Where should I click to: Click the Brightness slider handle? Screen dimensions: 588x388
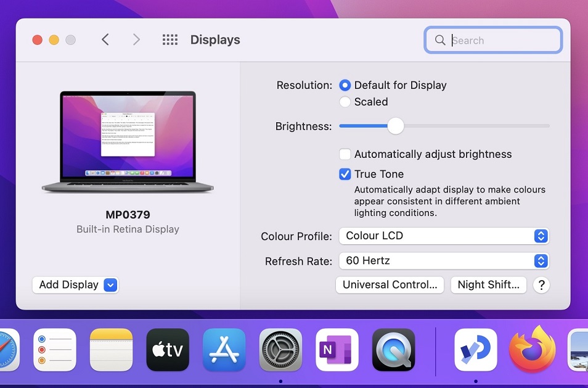coord(396,126)
